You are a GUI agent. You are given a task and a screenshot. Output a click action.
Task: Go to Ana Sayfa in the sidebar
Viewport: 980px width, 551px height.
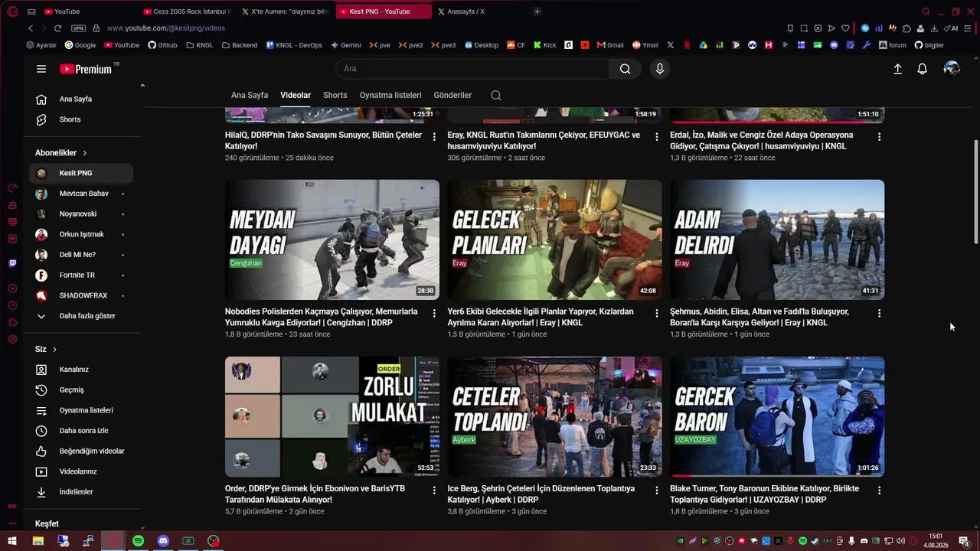pyautogui.click(x=81, y=99)
